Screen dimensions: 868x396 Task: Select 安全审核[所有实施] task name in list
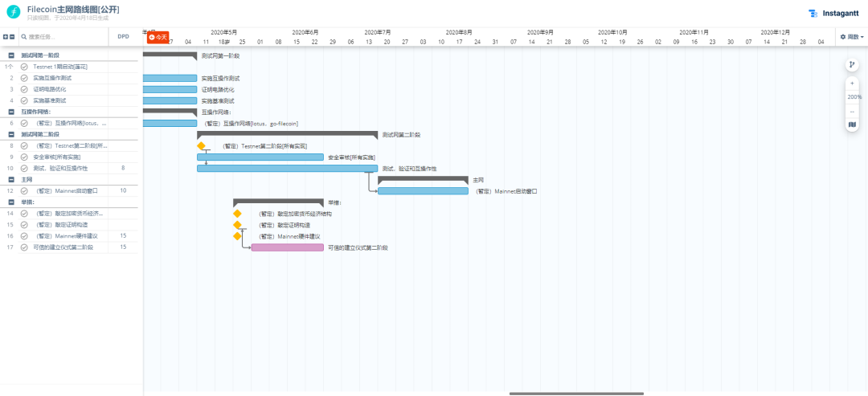(x=57, y=157)
